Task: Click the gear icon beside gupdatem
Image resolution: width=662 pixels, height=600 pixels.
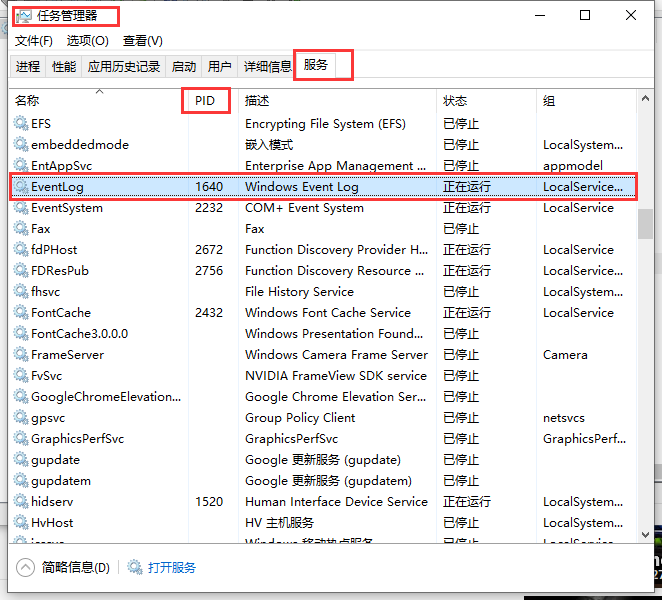Action: 21,481
